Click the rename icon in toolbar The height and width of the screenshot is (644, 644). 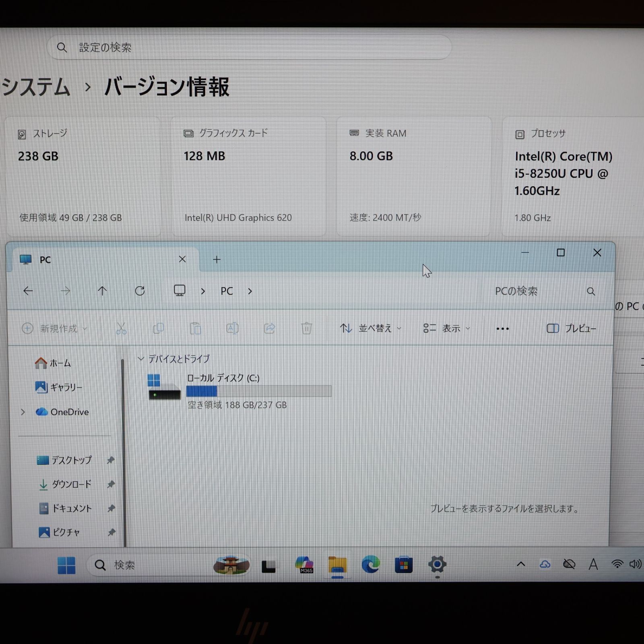click(232, 328)
